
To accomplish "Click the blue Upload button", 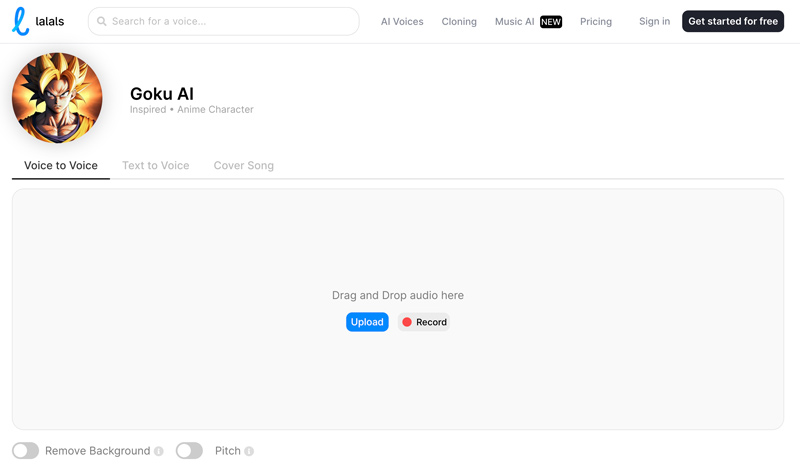I will point(367,322).
